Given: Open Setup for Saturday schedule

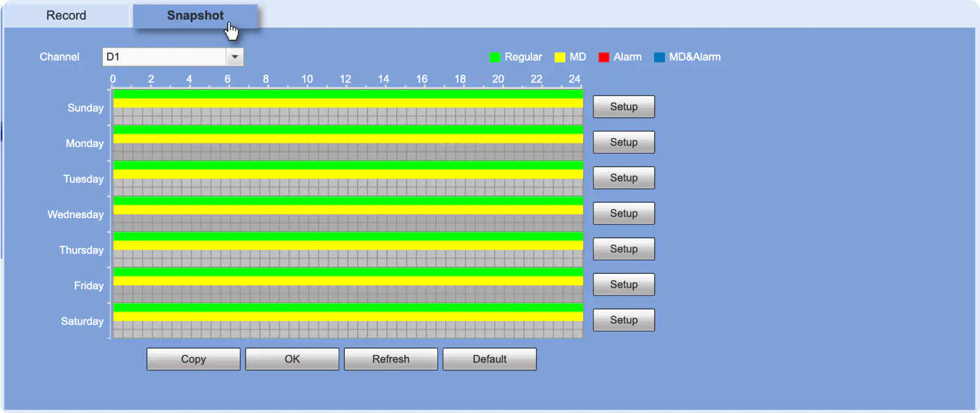Looking at the screenshot, I should point(624,320).
